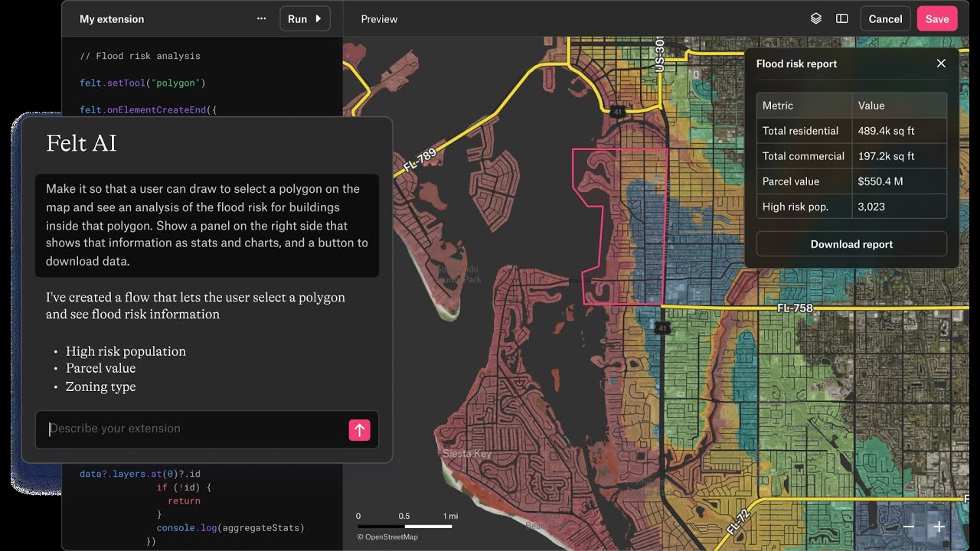Image resolution: width=980 pixels, height=551 pixels.
Task: Select the Parcel value metric cell
Action: 804,181
